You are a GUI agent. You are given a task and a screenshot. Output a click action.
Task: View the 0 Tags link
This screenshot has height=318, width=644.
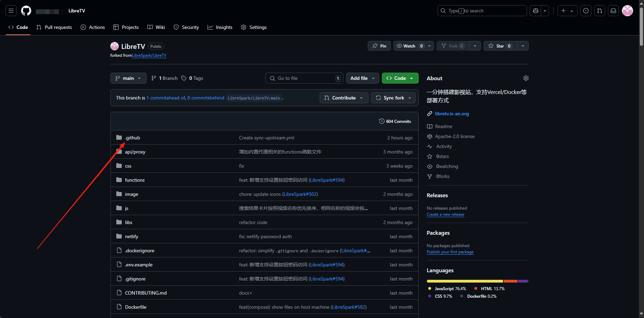[192, 78]
